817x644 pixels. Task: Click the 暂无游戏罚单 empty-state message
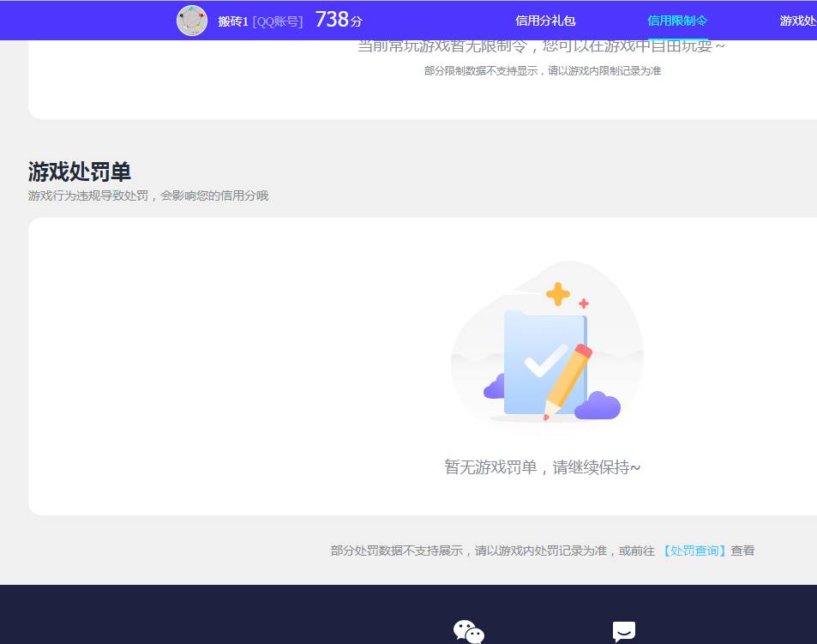[x=542, y=466]
